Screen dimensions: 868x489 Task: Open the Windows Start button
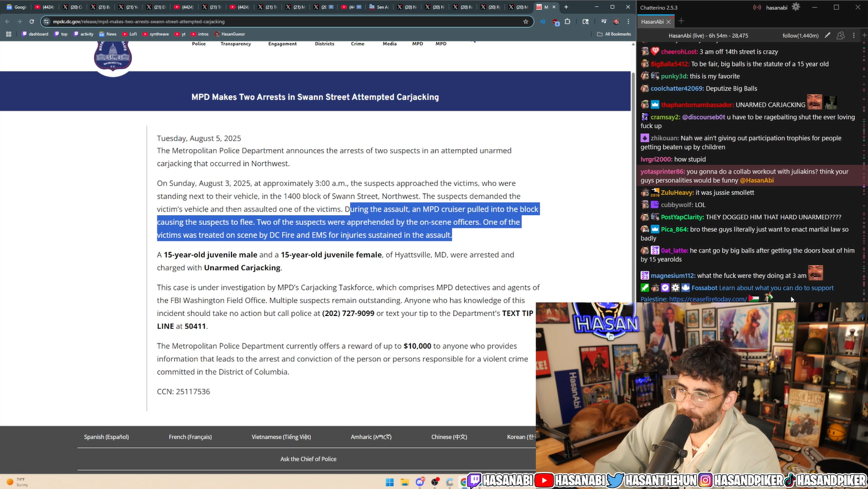coord(390,482)
